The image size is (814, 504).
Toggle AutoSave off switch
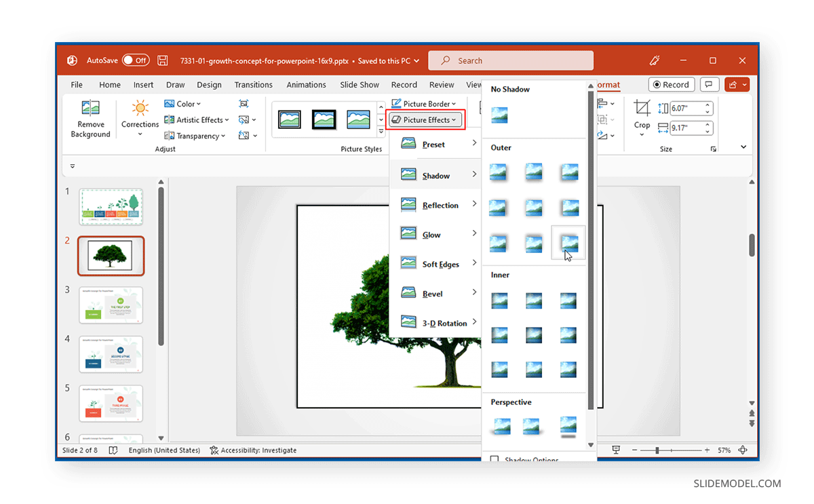136,60
